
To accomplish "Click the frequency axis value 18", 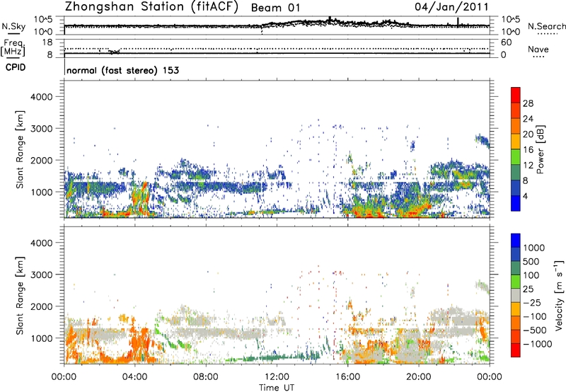I will 47,42.
